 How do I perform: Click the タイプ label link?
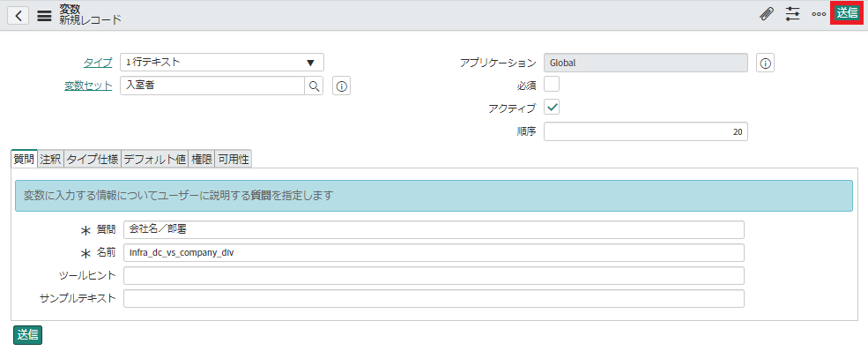98,63
